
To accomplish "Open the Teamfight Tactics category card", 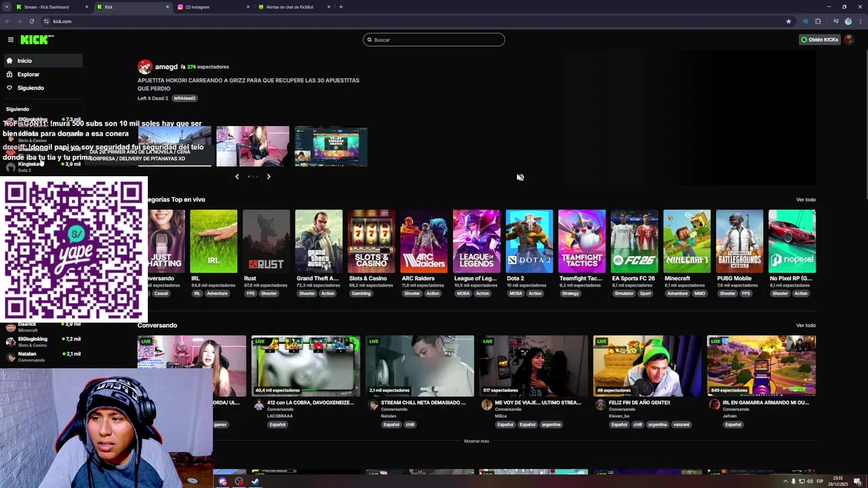I will [x=582, y=241].
